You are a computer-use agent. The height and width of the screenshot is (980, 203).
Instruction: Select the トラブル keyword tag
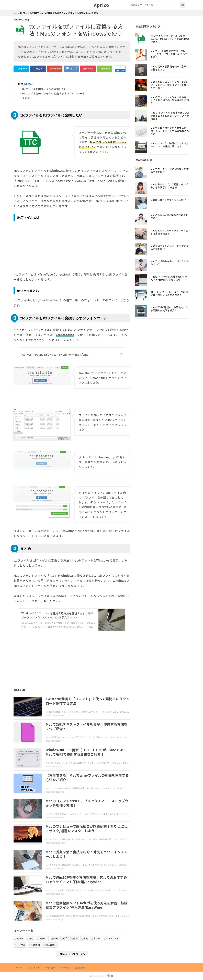pyautogui.click(x=20, y=945)
